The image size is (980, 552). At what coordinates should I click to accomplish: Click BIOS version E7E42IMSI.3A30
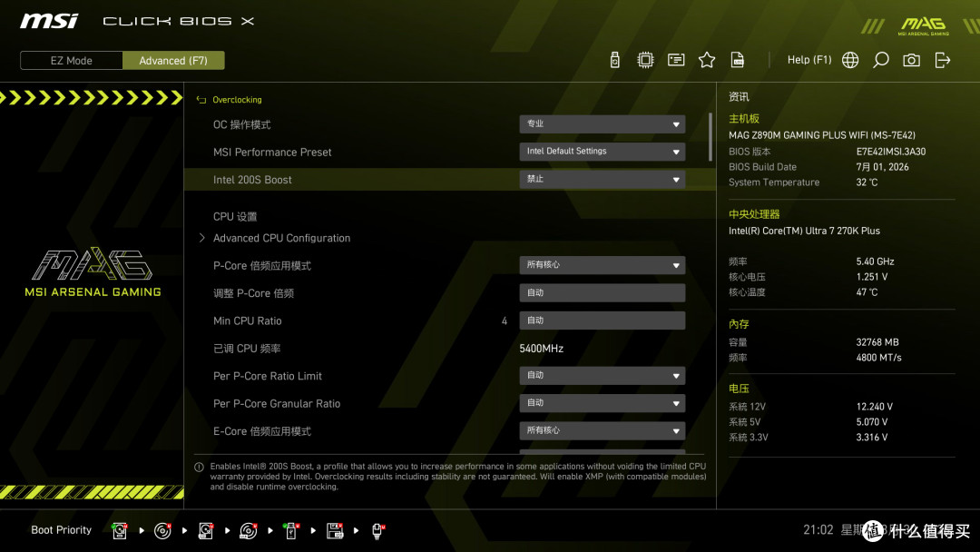point(891,152)
